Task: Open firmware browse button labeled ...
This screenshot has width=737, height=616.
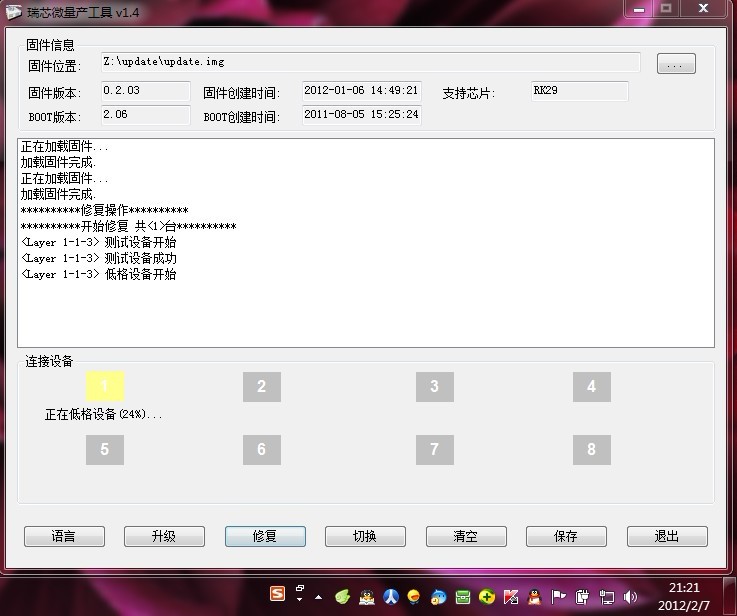Action: tap(676, 64)
